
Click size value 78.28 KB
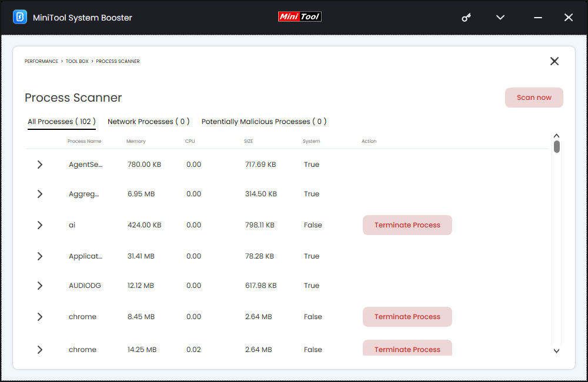(x=259, y=256)
